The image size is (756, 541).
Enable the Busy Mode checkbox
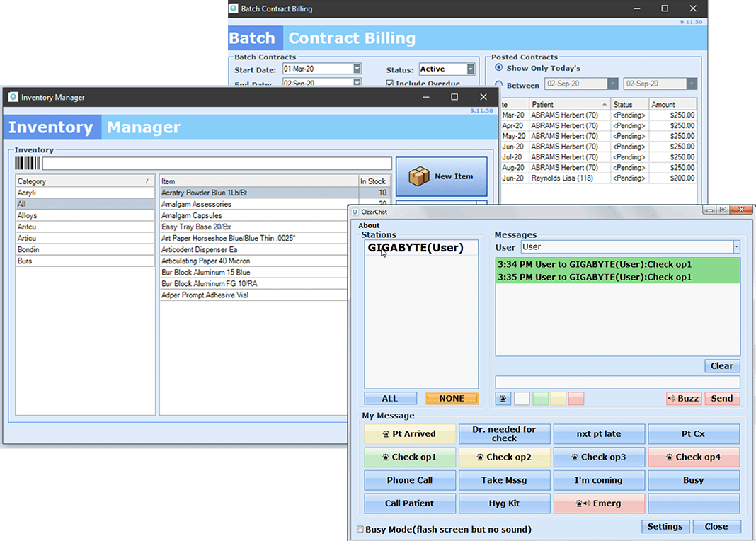point(360,529)
